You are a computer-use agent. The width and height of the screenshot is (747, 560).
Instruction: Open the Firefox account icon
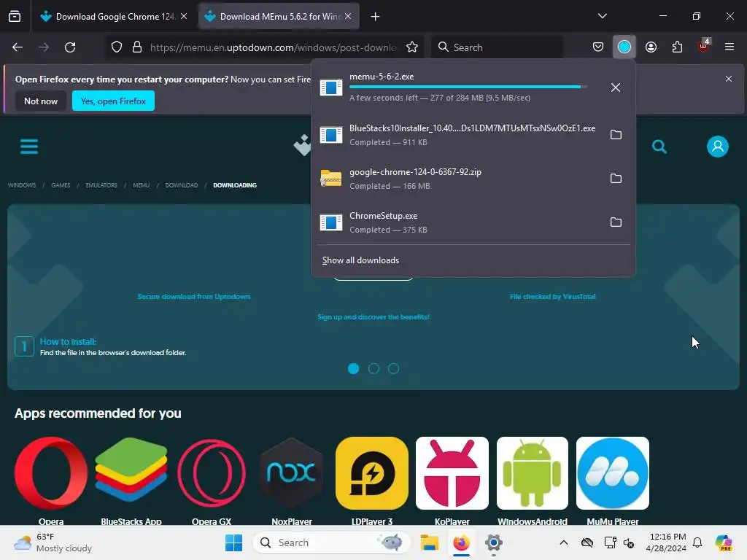pos(651,47)
